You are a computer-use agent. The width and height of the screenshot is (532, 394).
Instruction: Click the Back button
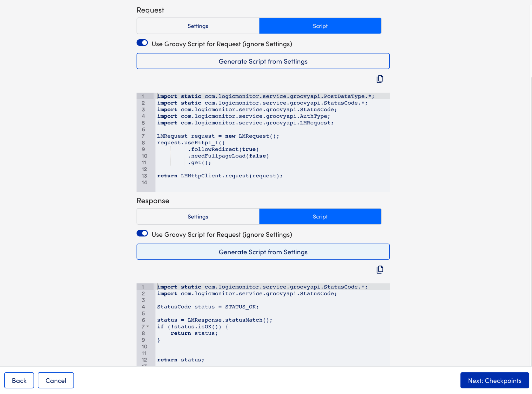click(19, 380)
